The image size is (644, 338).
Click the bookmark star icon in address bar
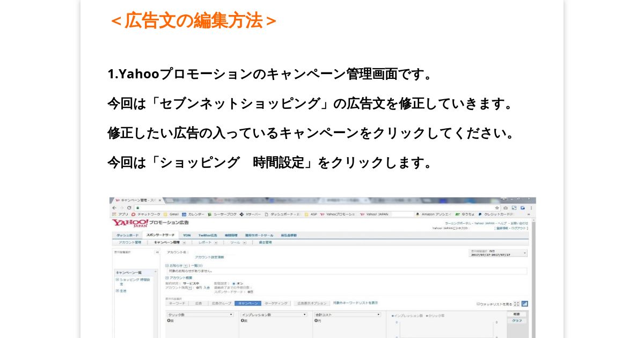pyautogui.click(x=497, y=208)
